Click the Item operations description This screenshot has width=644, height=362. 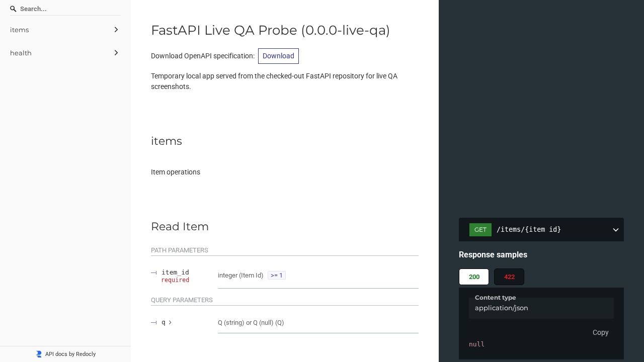click(176, 172)
